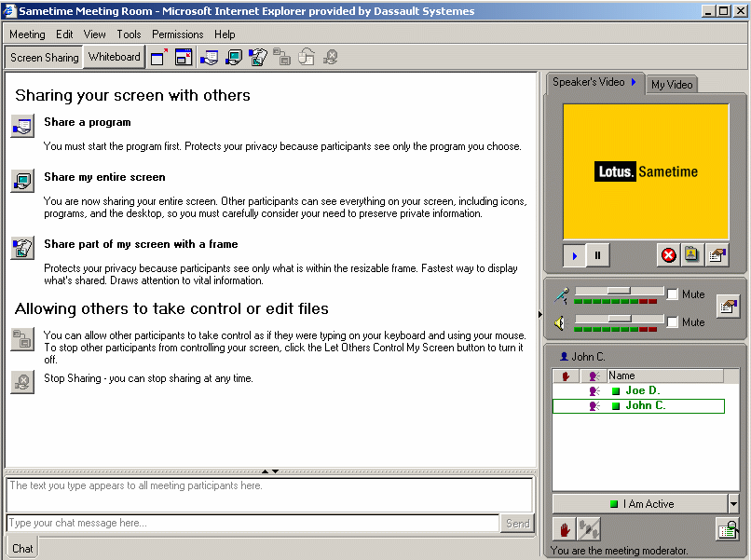Click the Share a program heading

(88, 122)
